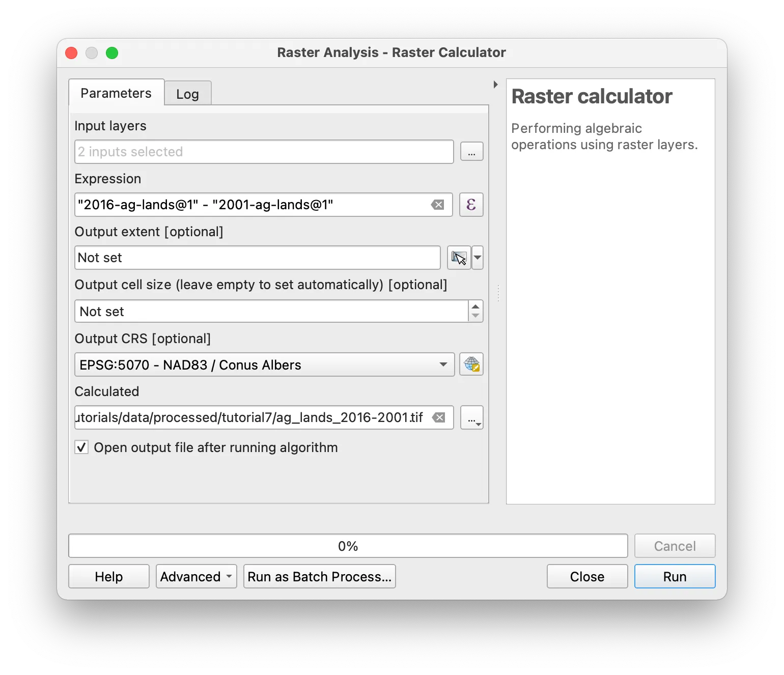Uncheck Open output file after running algorithm

[x=81, y=447]
